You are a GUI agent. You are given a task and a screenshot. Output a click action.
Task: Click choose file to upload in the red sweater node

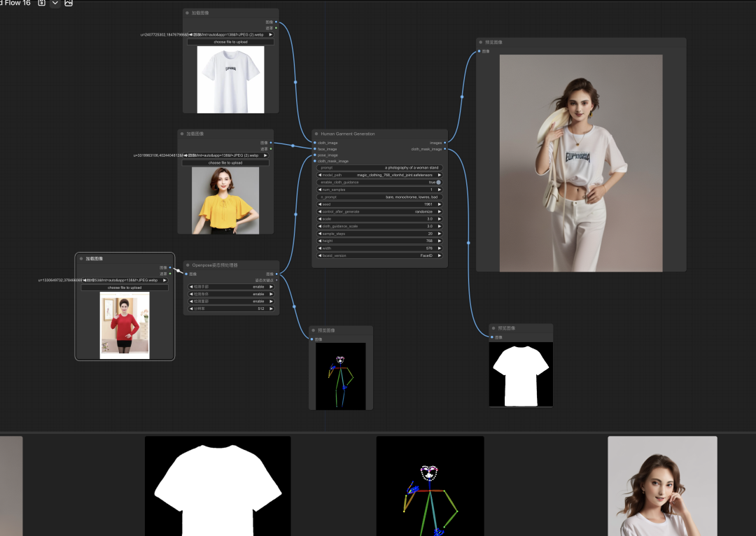125,288
